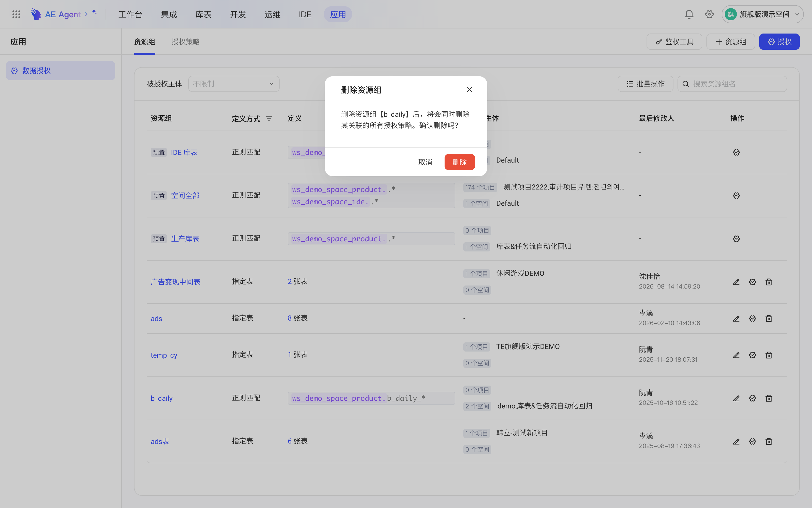Open the 被授权主体 dropdown

coord(233,84)
